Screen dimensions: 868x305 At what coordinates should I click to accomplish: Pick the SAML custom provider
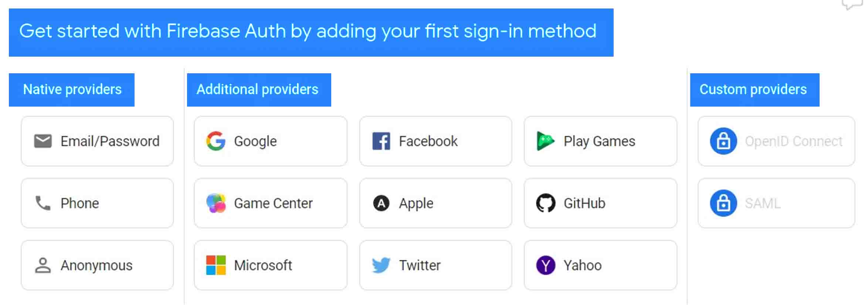[776, 203]
